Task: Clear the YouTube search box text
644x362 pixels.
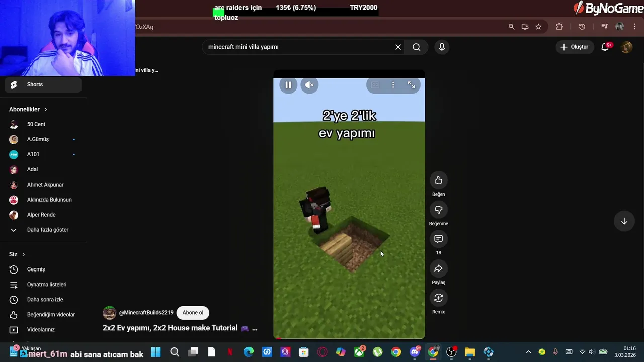Action: (x=398, y=47)
